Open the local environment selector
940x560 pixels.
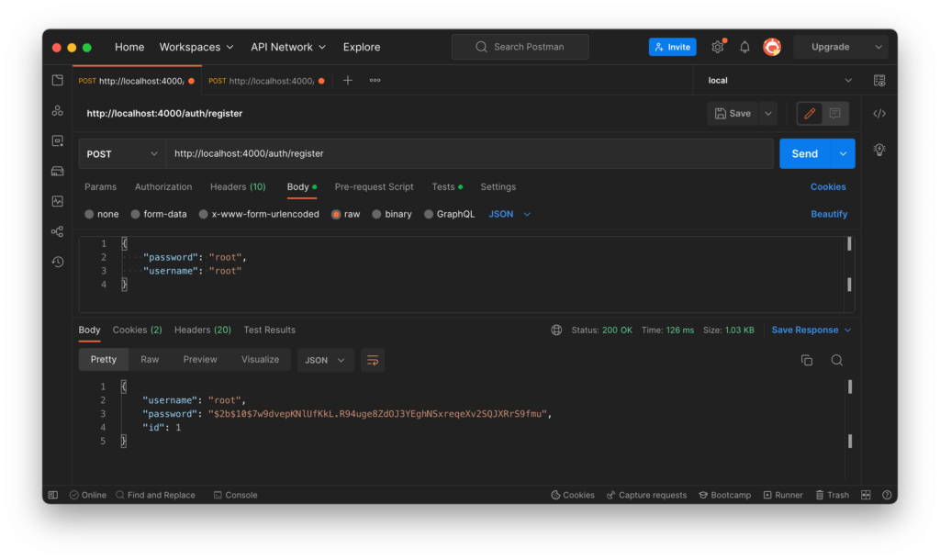pos(779,81)
